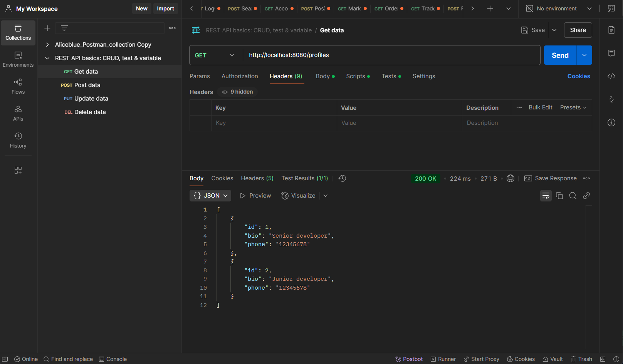623x364 pixels.
Task: Open network information globe icon
Action: (x=510, y=178)
